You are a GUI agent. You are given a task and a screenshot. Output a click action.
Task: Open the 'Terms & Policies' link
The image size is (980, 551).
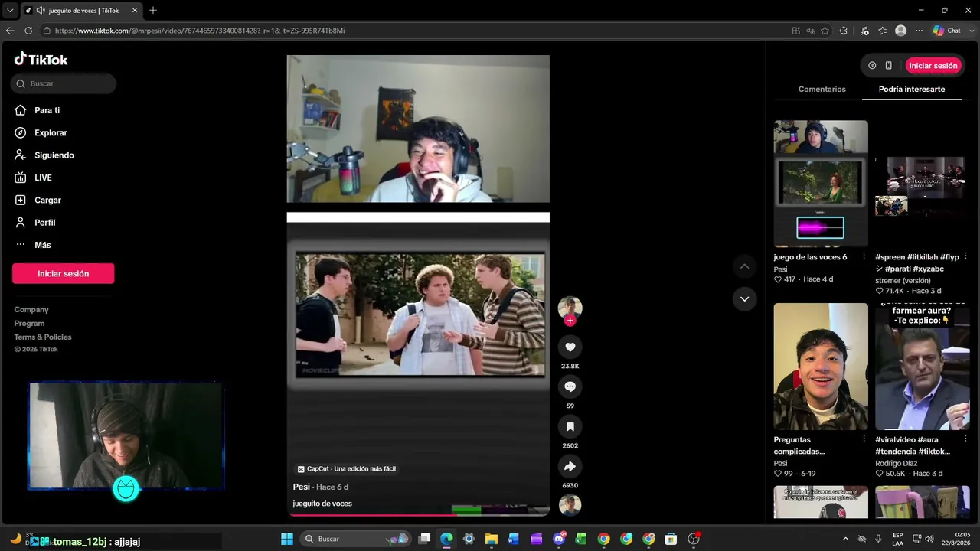(43, 337)
